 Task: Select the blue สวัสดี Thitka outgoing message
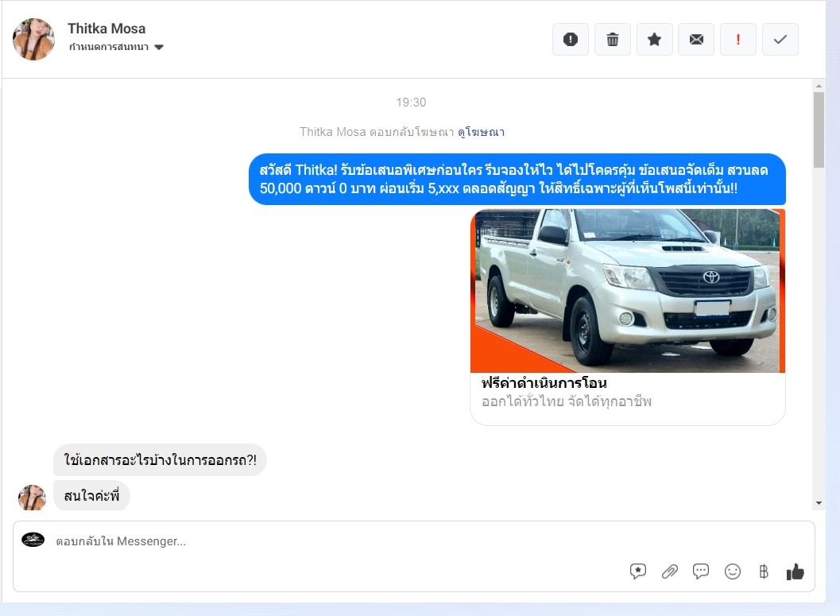coord(517,180)
